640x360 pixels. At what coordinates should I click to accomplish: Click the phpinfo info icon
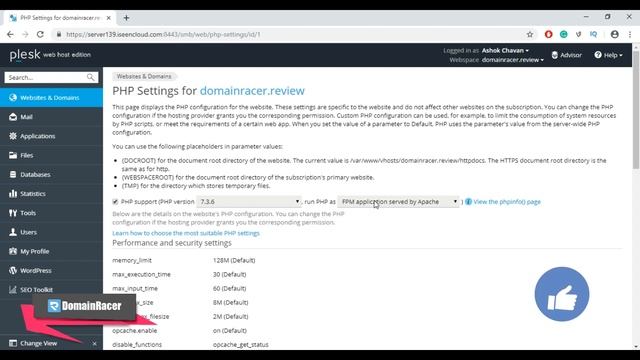point(468,202)
